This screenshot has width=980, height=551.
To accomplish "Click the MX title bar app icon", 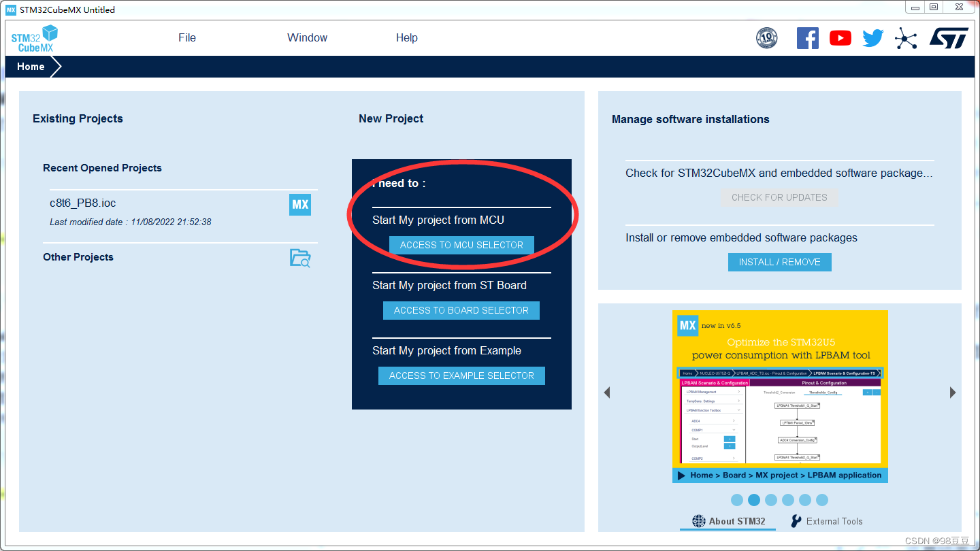I will (x=11, y=10).
